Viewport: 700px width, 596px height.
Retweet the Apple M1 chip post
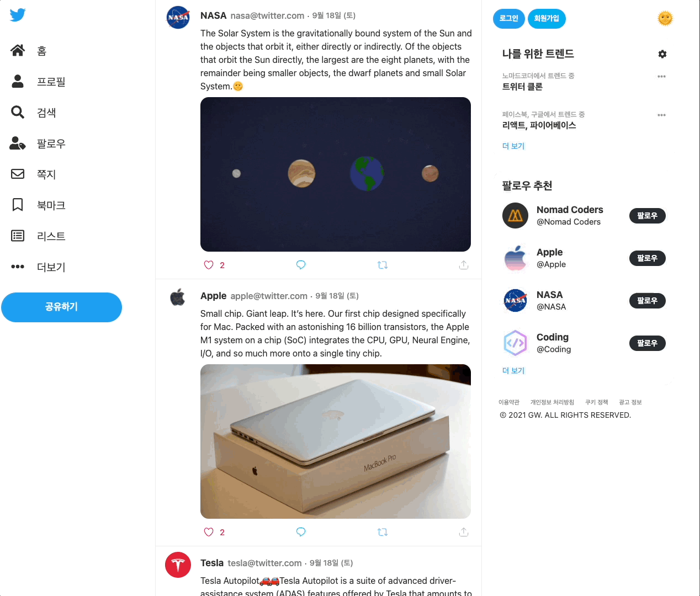[383, 532]
